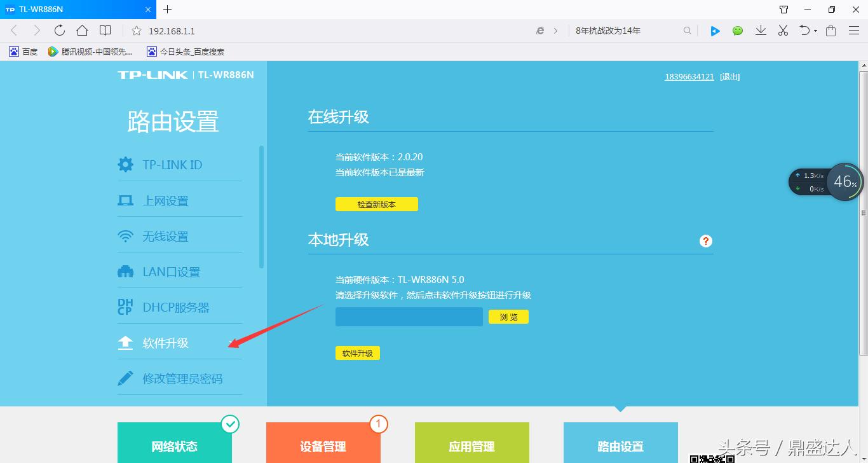The width and height of the screenshot is (868, 463).
Task: Click the DHCP服务器 sidebar icon
Action: coord(125,307)
